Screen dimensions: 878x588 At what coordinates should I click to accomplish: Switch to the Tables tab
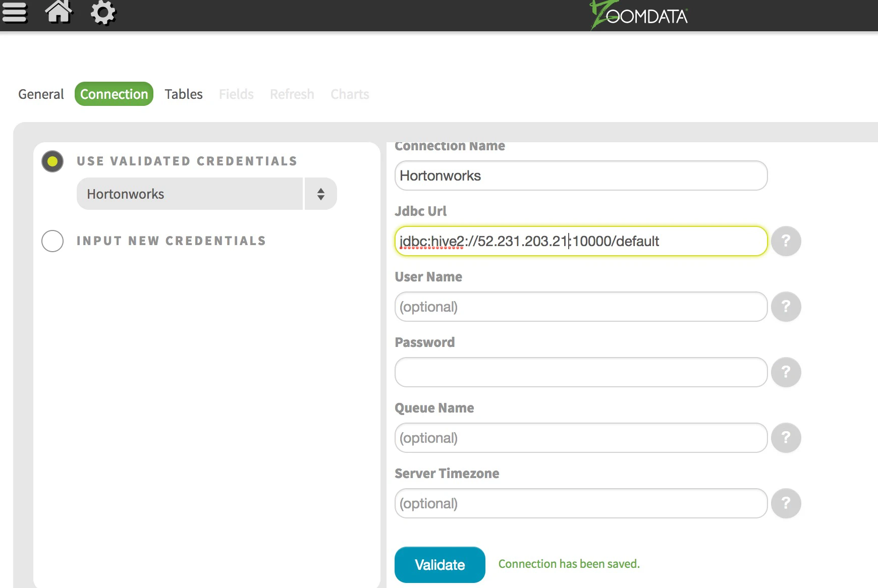(184, 94)
